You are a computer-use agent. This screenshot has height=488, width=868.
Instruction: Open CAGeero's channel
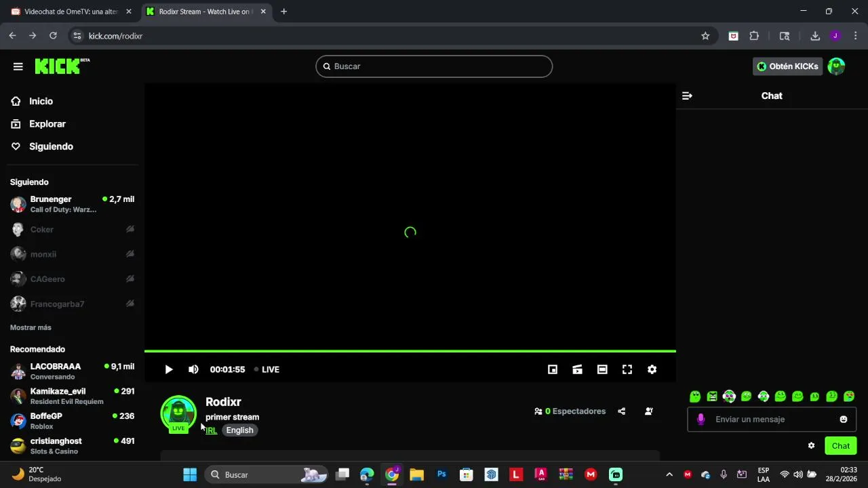point(72,279)
